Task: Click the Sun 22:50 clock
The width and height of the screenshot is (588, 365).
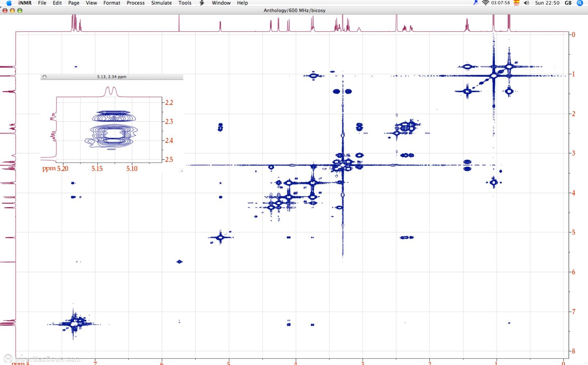Action: (x=547, y=3)
